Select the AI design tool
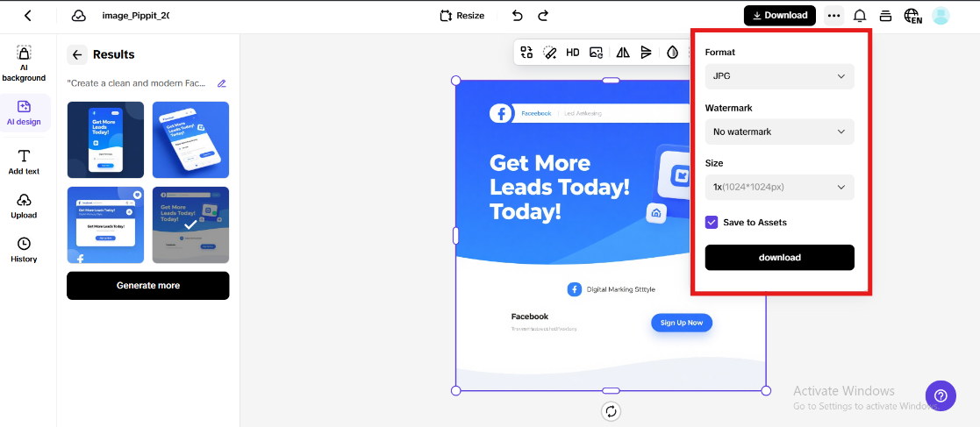Screen dimensions: 980x427 click(x=24, y=113)
